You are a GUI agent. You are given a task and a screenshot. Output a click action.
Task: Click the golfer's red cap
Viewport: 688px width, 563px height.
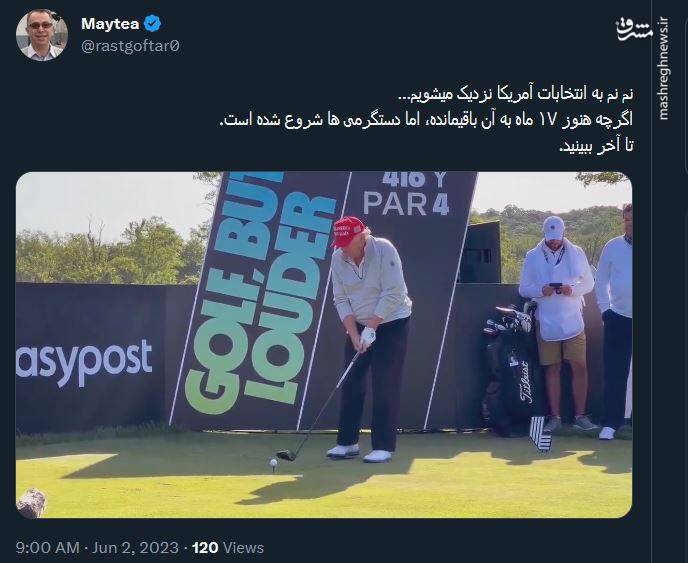(348, 230)
